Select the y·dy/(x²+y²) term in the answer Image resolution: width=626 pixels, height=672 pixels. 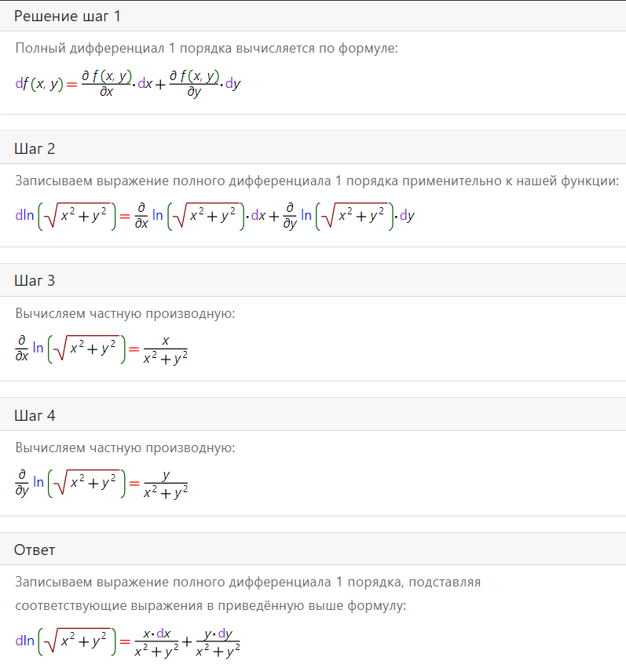218,642
